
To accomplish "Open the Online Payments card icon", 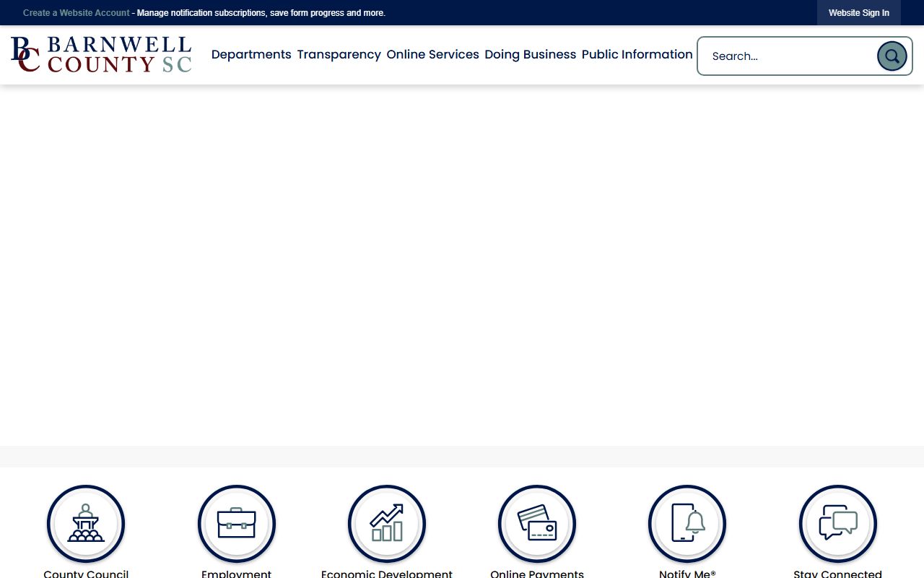I will [537, 524].
